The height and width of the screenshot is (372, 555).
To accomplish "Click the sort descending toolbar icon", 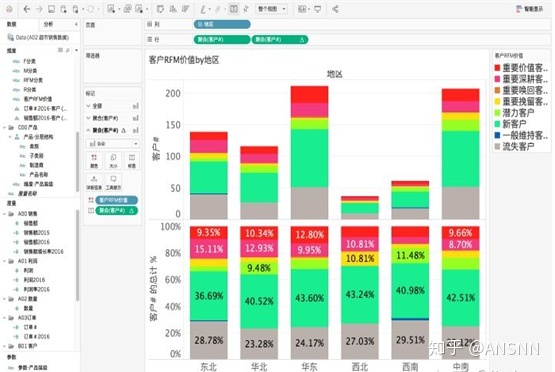I will pos(185,9).
